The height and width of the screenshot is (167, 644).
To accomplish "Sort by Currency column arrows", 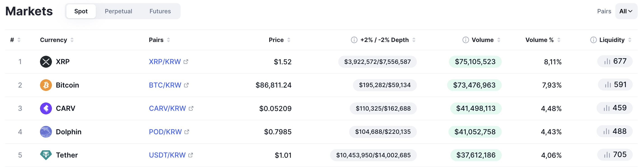I will click(72, 40).
